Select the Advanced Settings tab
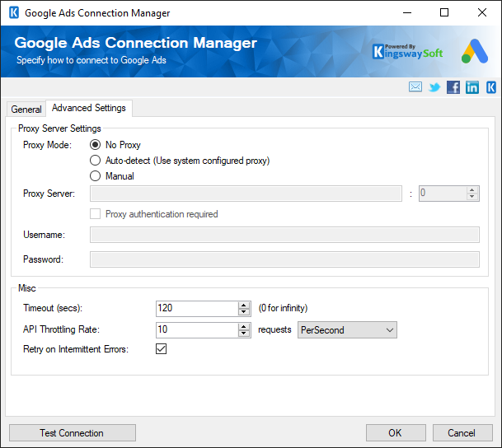This screenshot has width=502, height=448. point(89,108)
